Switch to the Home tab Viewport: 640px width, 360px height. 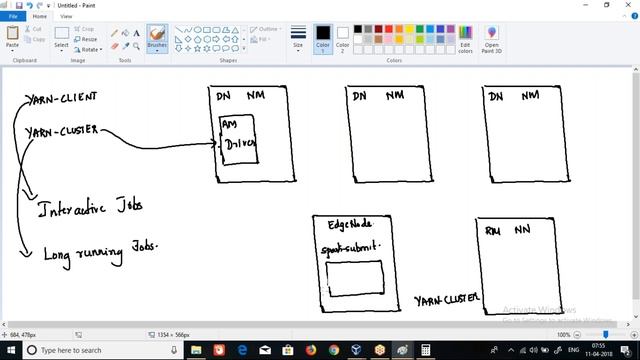click(x=40, y=16)
